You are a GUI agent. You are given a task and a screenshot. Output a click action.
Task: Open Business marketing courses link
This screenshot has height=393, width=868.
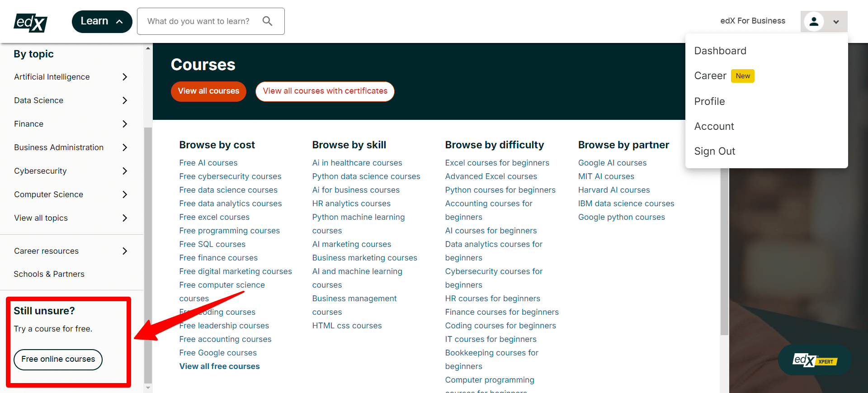365,258
